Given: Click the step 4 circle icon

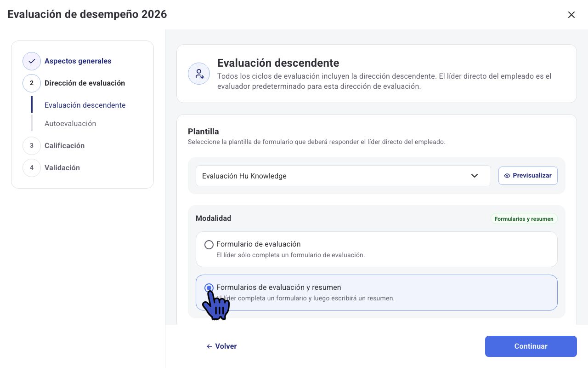Looking at the screenshot, I should (x=32, y=168).
